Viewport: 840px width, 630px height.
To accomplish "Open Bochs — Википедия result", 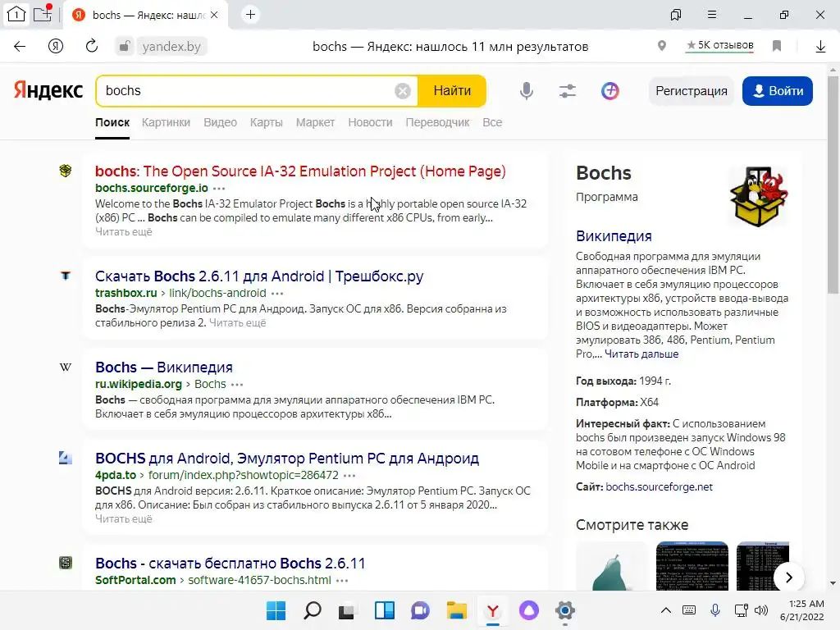I will pos(164,367).
